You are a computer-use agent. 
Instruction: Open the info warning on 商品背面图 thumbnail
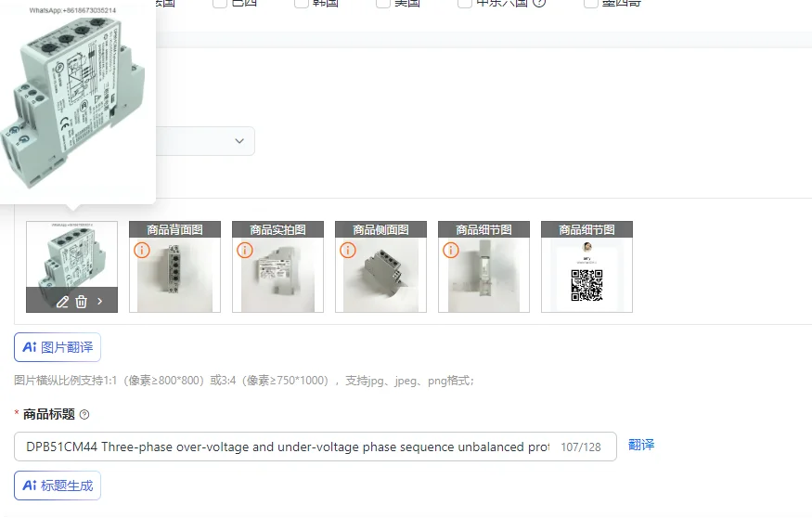click(x=142, y=251)
